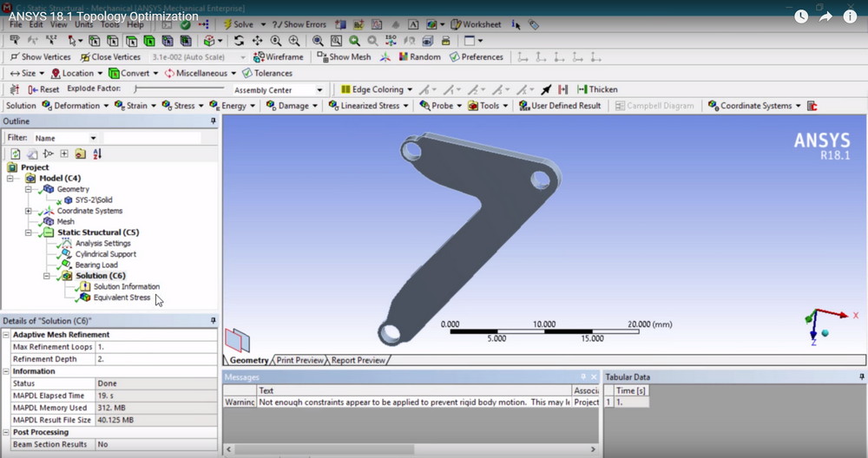Toggle Wireframe display
Screen dimensions: 868x458
(279, 57)
